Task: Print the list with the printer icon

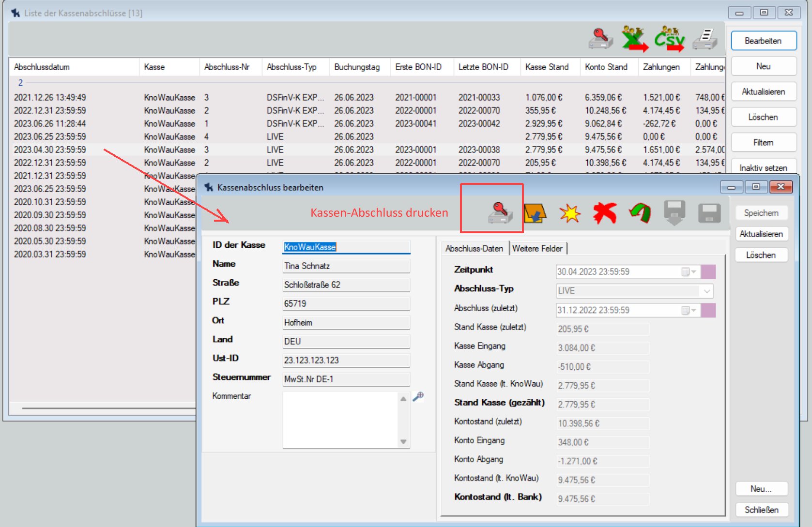Action: pos(705,39)
